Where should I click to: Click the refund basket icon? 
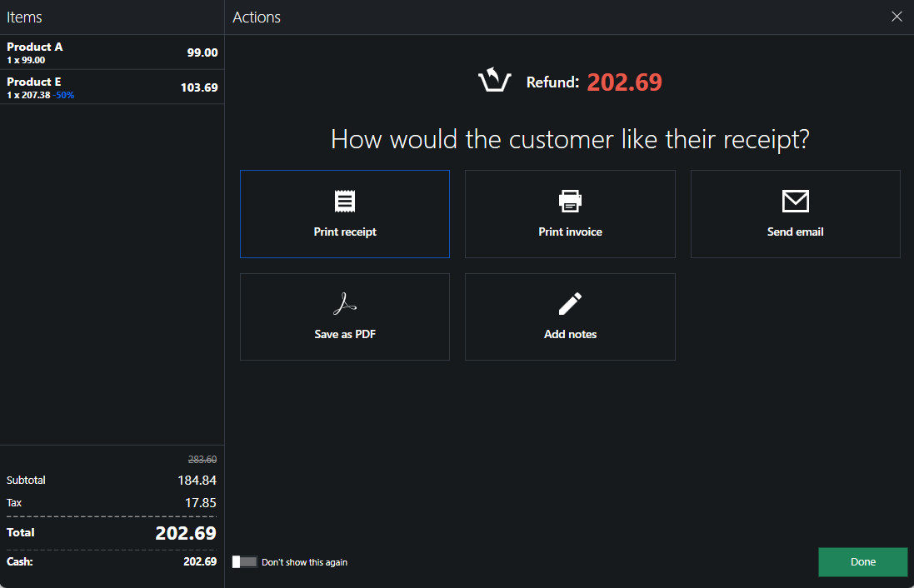coord(494,82)
